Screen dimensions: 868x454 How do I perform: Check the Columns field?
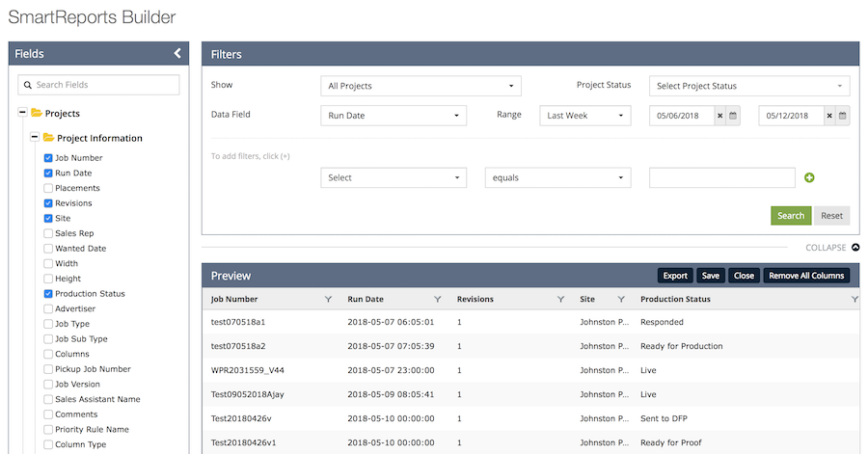[x=48, y=354]
